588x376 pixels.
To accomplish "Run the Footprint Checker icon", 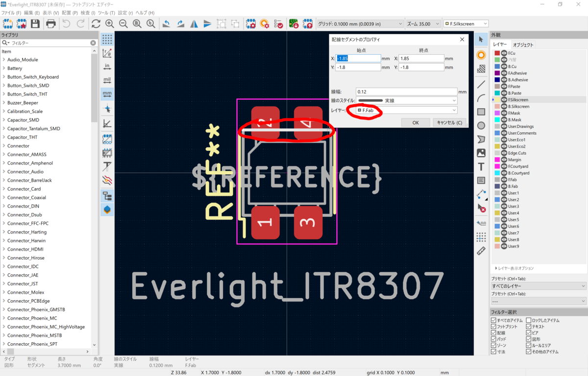I will (x=278, y=23).
